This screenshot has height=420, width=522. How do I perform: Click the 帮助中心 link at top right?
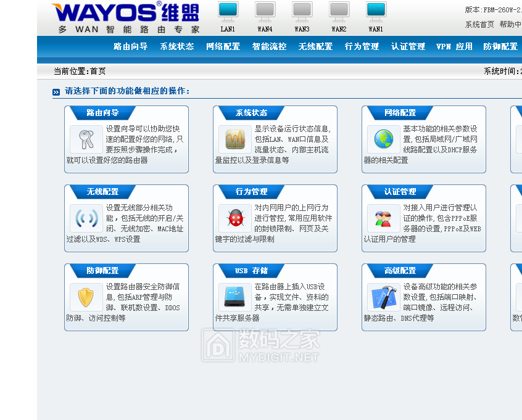coord(510,25)
